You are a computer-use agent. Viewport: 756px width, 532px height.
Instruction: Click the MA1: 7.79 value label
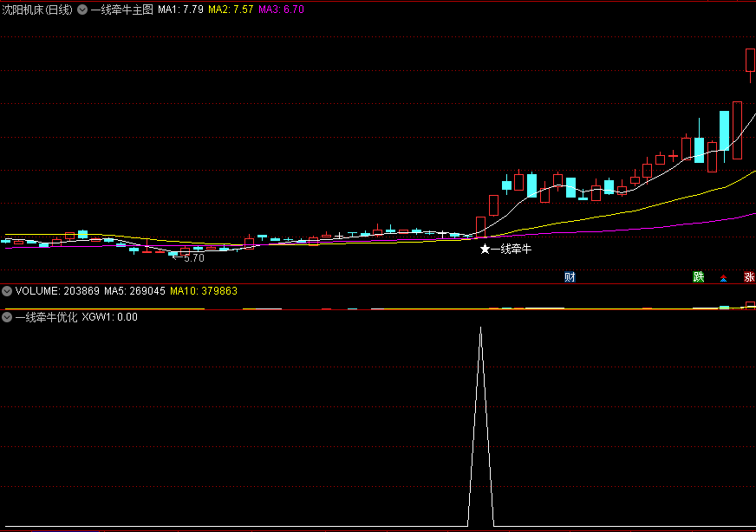click(x=181, y=10)
